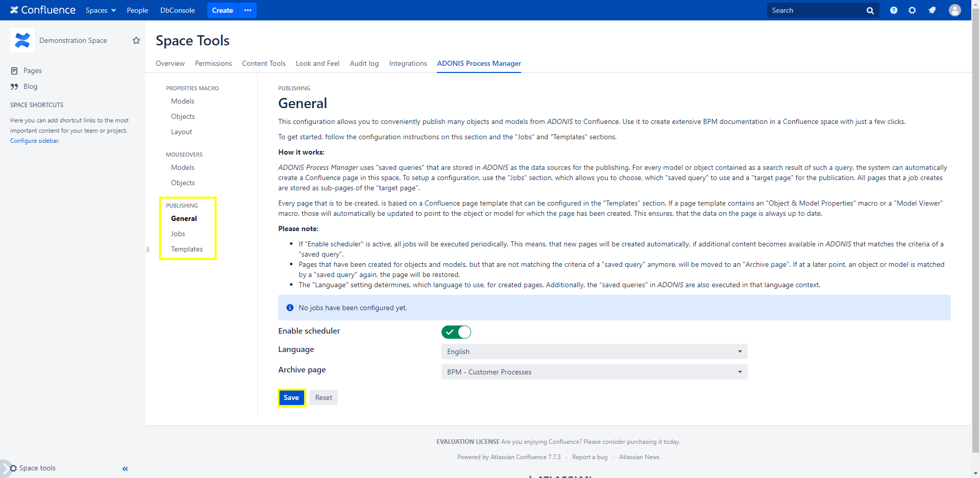Click the 'Powered by Atlassian Confluence 7.7.3' text
The width and height of the screenshot is (980, 478).
coord(509,457)
